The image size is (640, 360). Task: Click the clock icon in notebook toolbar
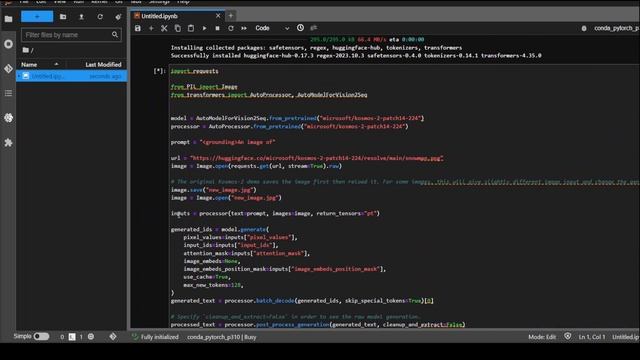(300, 28)
